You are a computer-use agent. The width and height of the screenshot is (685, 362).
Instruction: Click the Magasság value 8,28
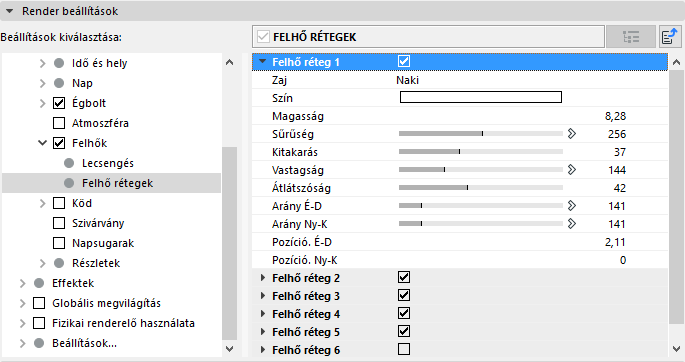coord(616,116)
